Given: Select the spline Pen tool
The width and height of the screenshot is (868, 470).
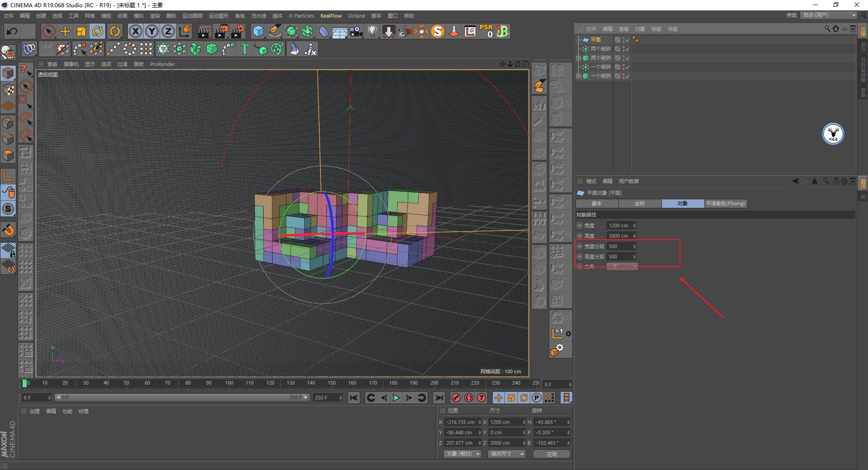Looking at the screenshot, I should 274,31.
